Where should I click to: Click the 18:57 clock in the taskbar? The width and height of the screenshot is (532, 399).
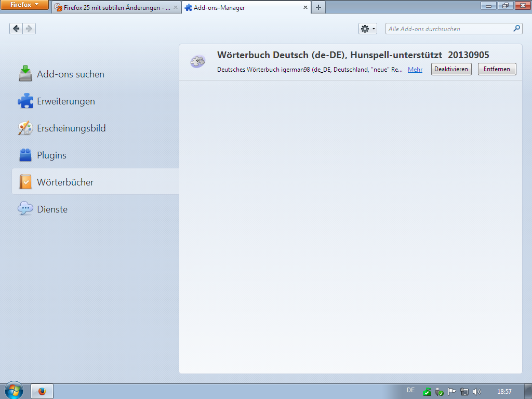click(x=504, y=392)
